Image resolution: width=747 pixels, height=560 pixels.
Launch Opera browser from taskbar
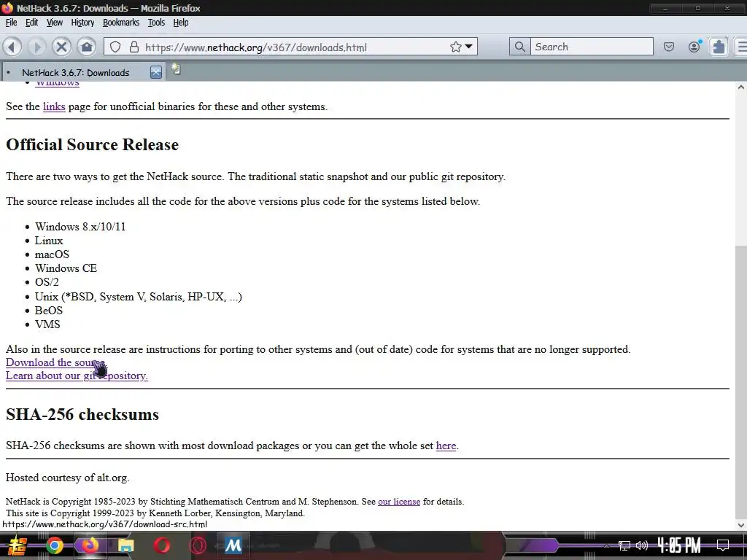[x=161, y=545]
